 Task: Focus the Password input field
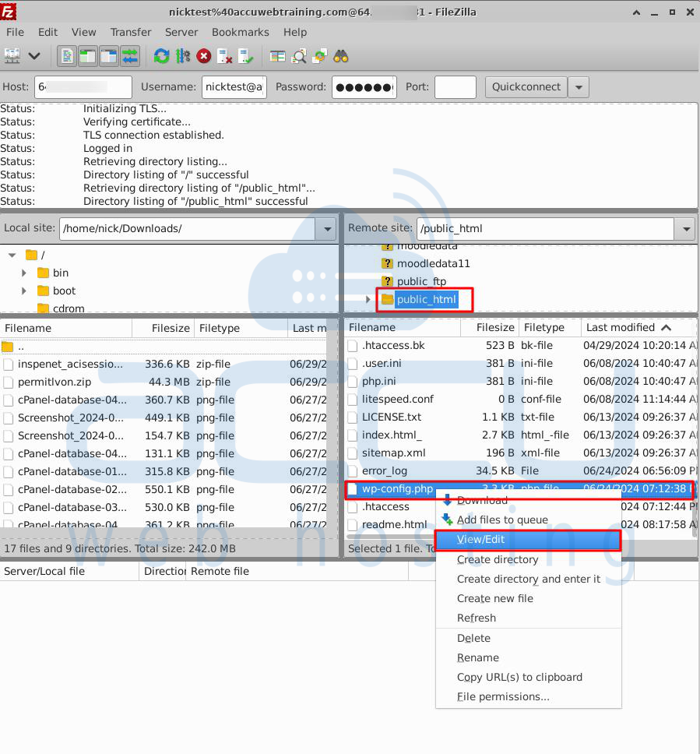coord(364,87)
